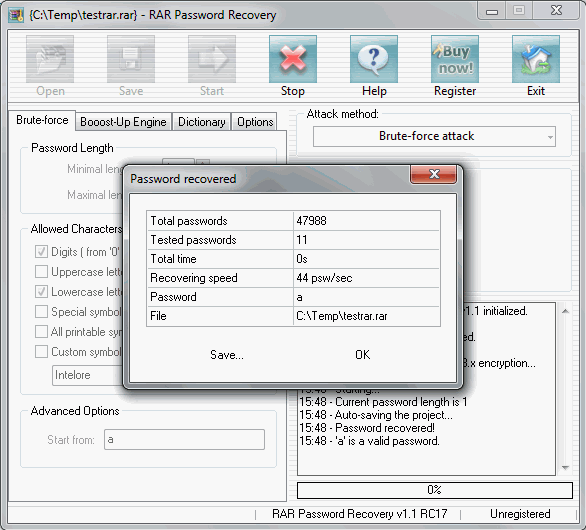
Task: Click the custom symbols field containing Intelore
Action: pyautogui.click(x=87, y=375)
